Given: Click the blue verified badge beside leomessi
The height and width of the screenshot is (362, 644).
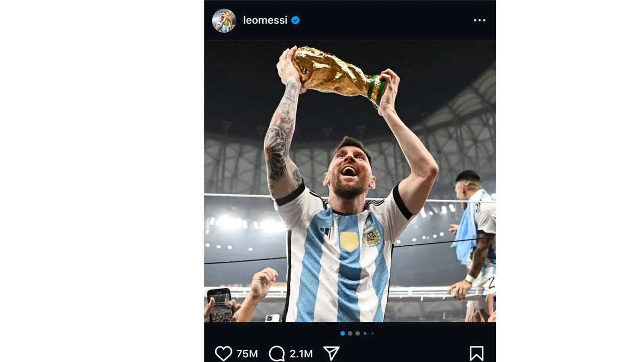Looking at the screenshot, I should pos(296,20).
